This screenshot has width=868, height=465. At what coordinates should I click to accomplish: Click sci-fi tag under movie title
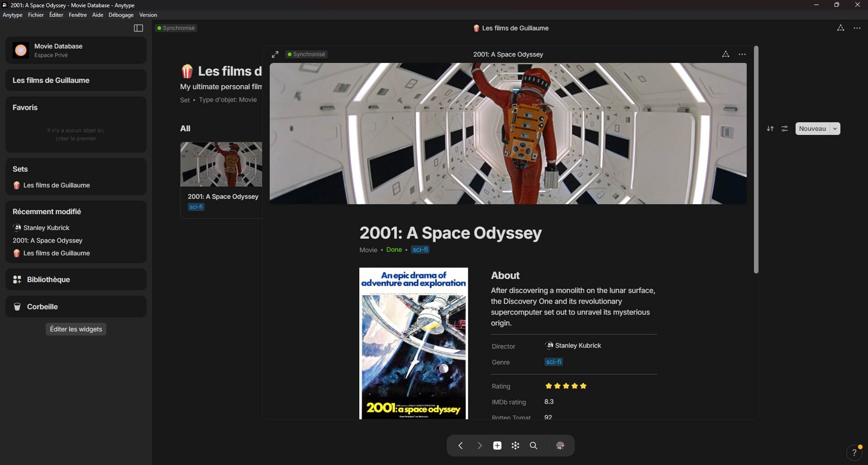pyautogui.click(x=420, y=249)
